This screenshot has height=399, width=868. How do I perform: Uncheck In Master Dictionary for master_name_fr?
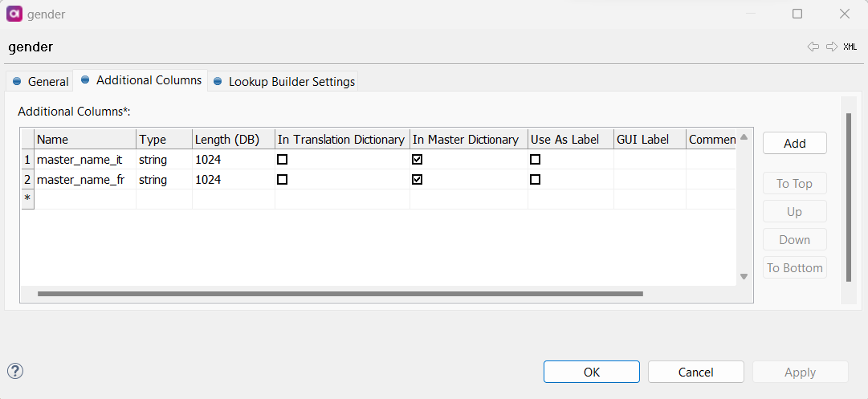click(417, 180)
